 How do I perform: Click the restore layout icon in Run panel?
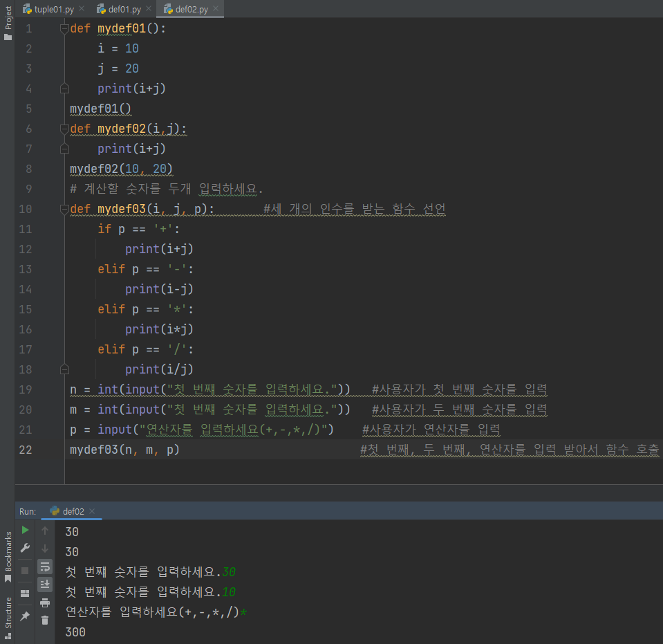(x=25, y=594)
